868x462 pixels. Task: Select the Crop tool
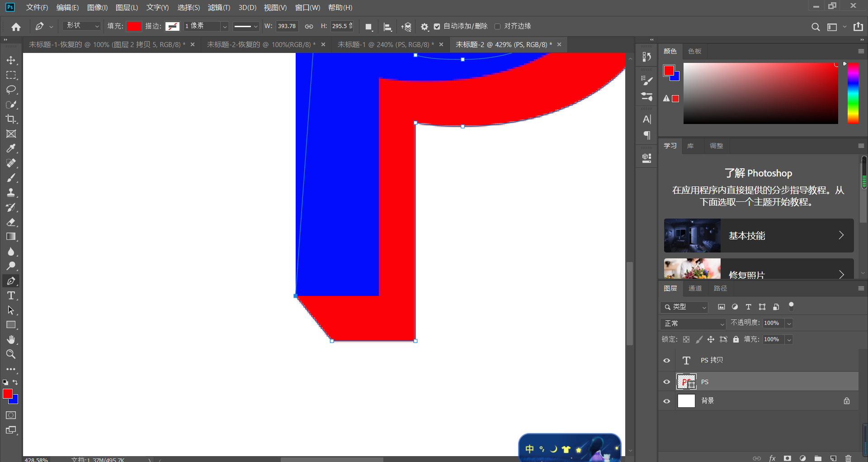[11, 119]
